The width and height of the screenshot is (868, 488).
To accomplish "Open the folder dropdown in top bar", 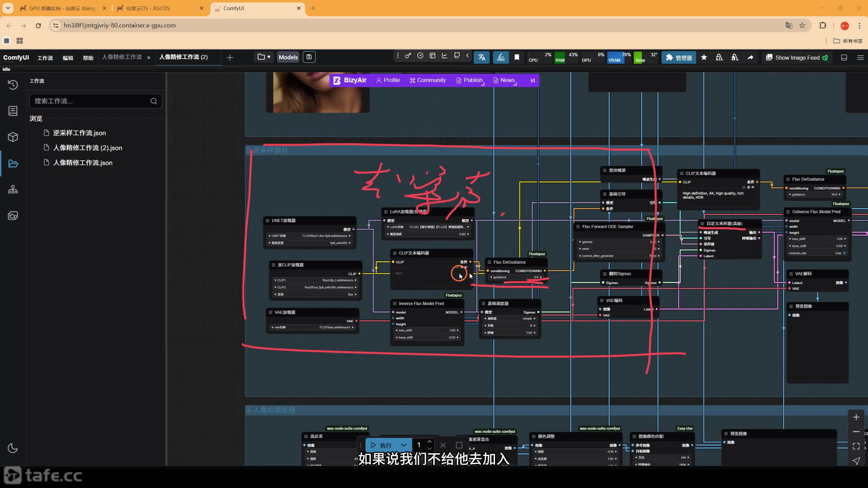I will (264, 57).
